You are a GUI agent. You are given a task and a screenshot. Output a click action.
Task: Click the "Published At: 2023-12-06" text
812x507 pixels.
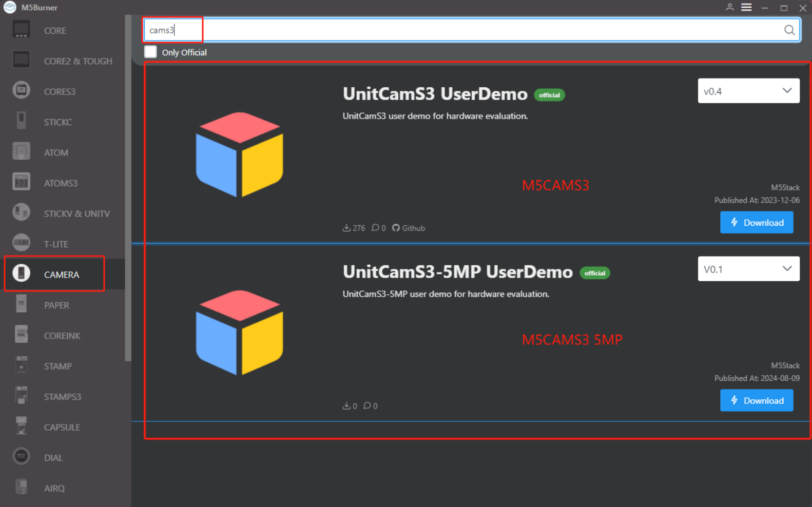click(x=757, y=200)
